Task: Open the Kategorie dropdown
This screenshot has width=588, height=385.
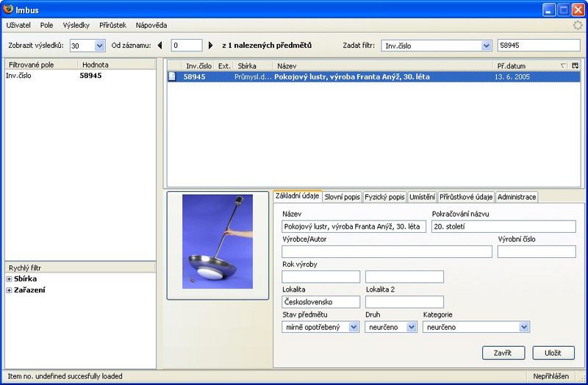Action: point(523,327)
